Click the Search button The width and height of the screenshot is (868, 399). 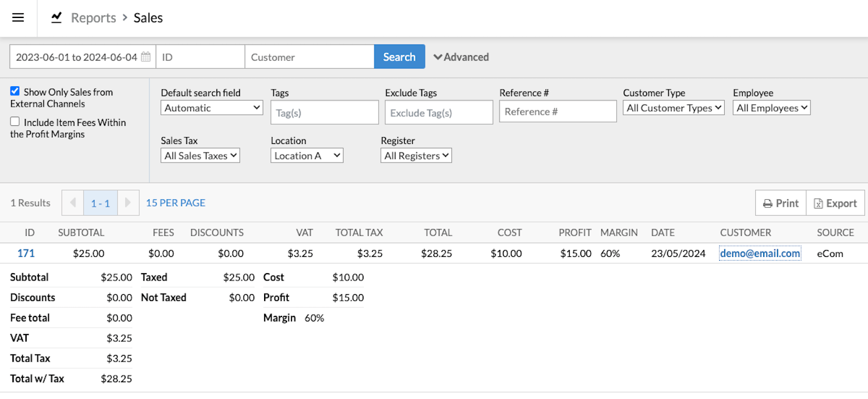[x=399, y=57]
